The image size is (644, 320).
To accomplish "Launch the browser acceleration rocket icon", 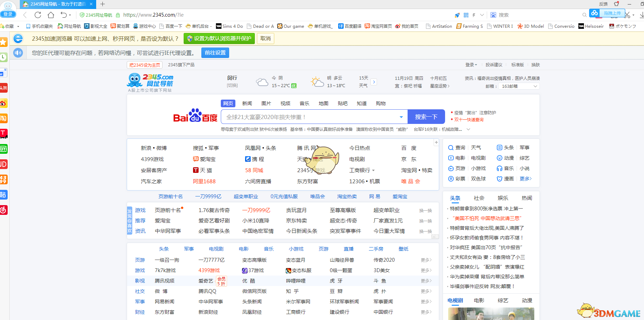I will click(x=457, y=15).
